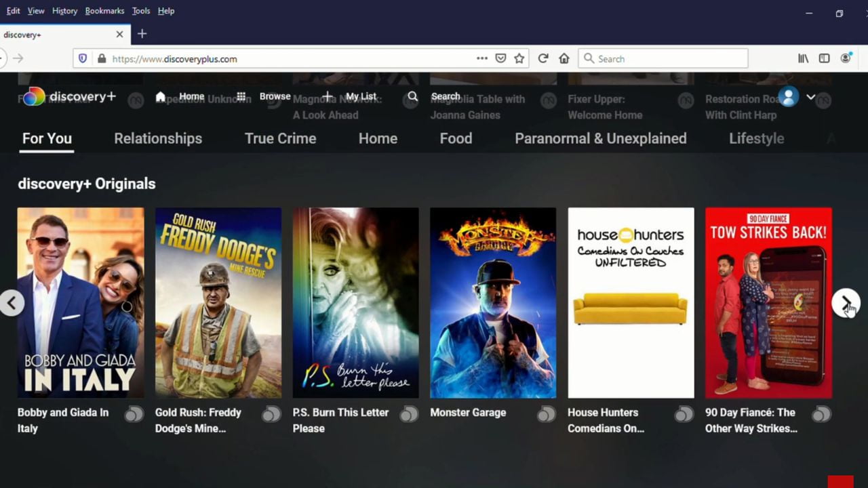Open the Firefox Bookmarks menu
This screenshot has height=488, width=868.
point(104,11)
